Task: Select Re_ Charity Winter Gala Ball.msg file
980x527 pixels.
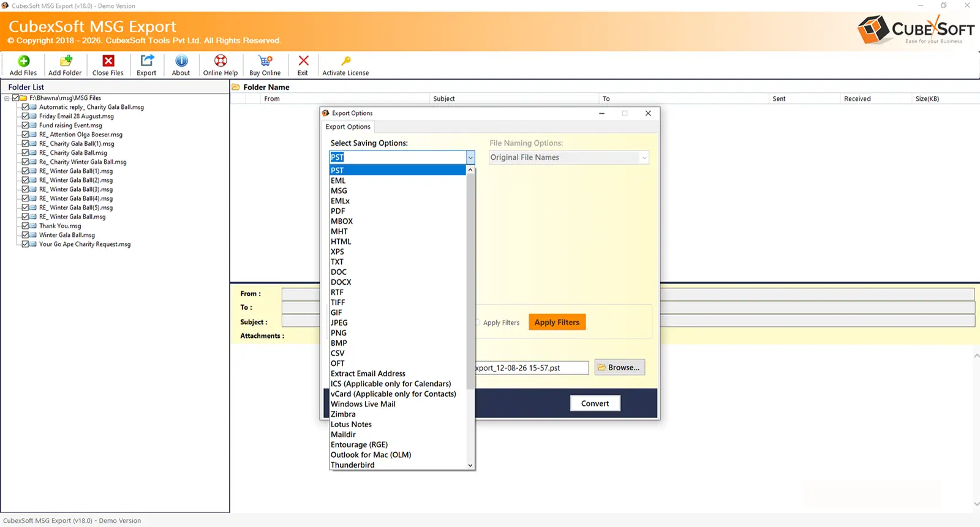Action: [83, 162]
